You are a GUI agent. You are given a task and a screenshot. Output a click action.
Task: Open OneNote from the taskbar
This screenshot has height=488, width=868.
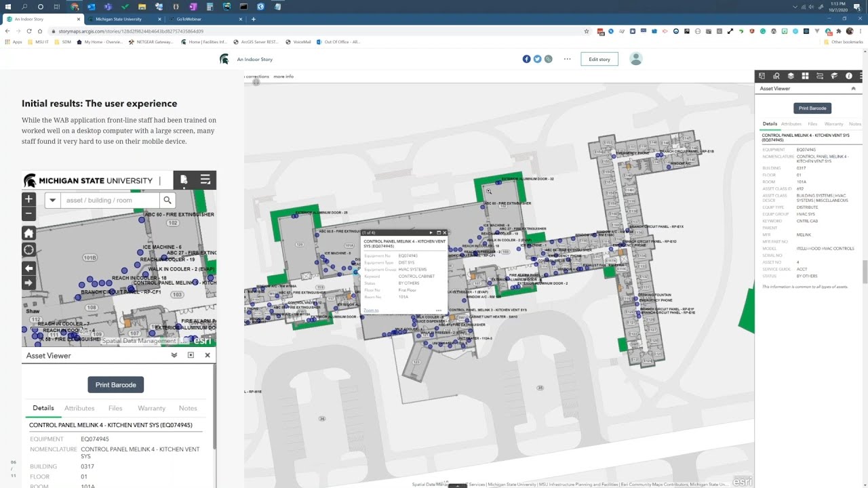193,7
